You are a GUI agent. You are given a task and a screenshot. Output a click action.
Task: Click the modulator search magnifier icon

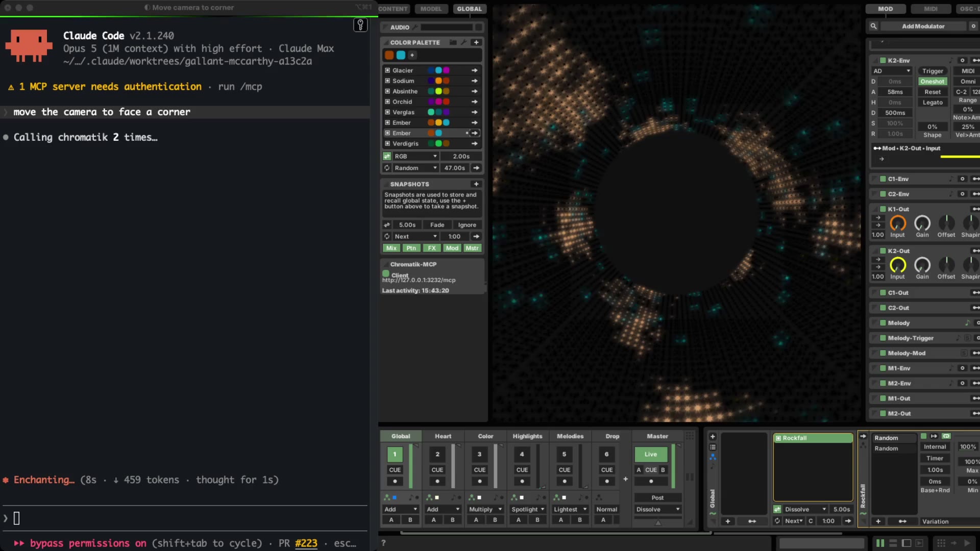[873, 26]
